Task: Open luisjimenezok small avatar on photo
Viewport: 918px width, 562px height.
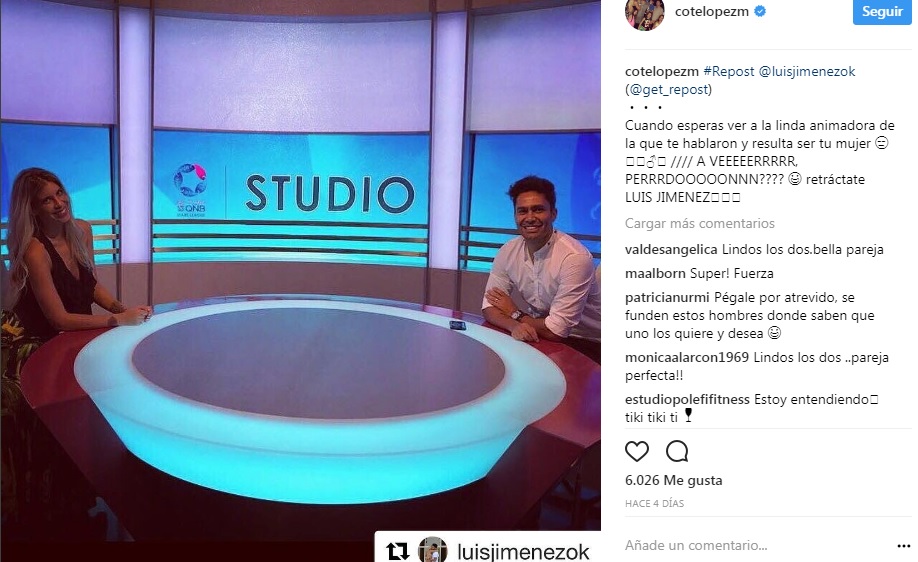Action: click(433, 550)
